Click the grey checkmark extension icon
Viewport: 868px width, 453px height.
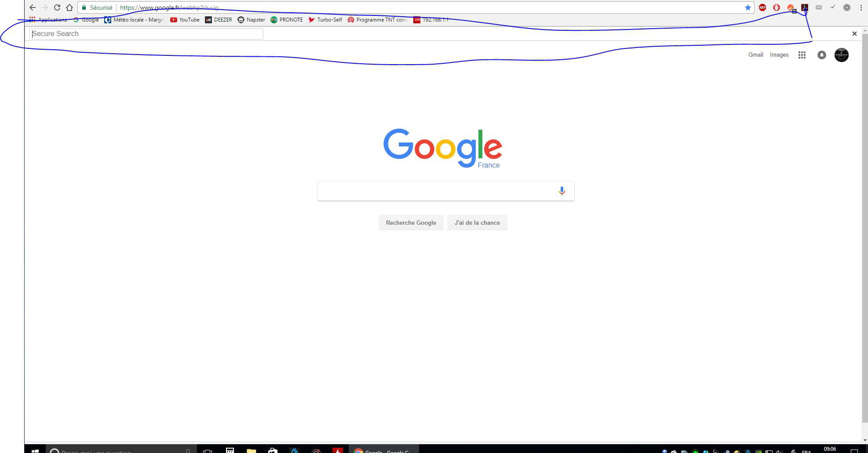832,7
